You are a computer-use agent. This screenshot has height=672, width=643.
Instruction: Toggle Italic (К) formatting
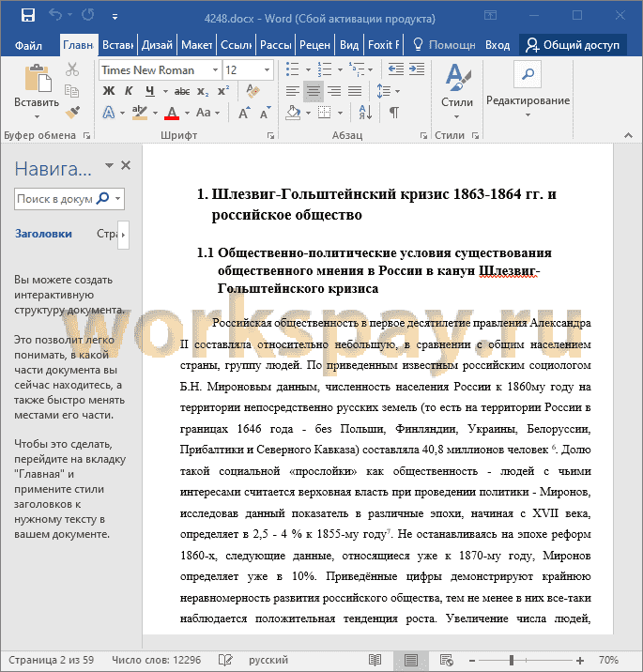pyautogui.click(x=129, y=91)
